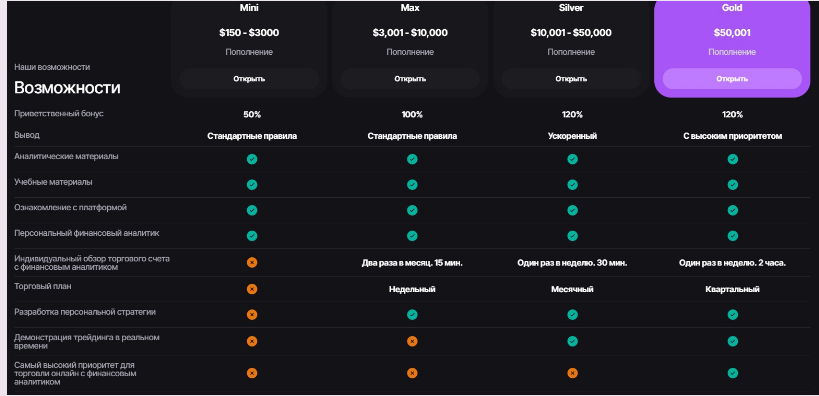Click Ознакомление с платформой check under Mini
This screenshot has width=819, height=396.
[x=252, y=210]
